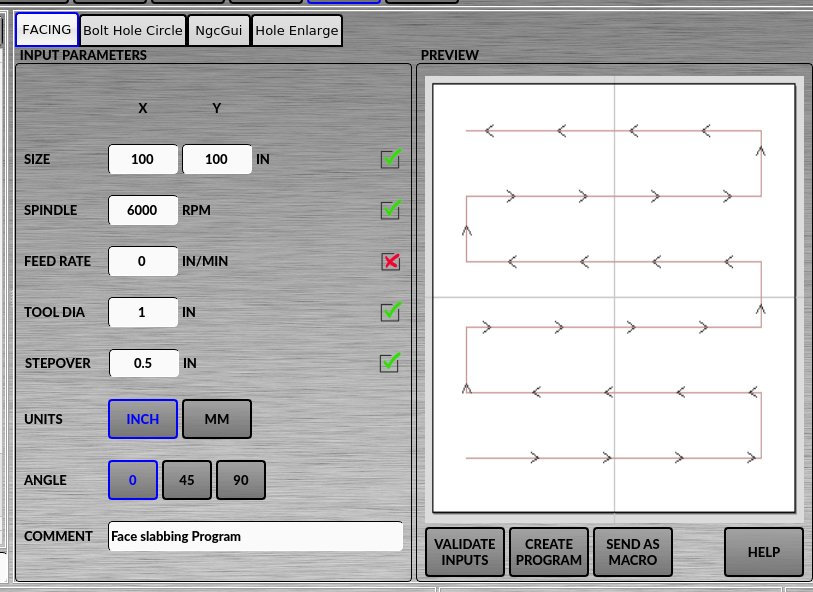Click the SIZE X input field
Image resolution: width=813 pixels, height=592 pixels.
coord(143,159)
